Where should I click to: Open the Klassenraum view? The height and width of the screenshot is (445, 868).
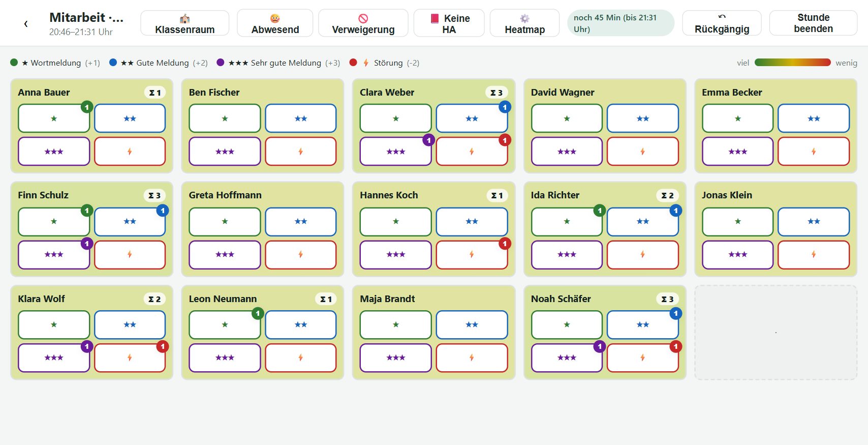pyautogui.click(x=185, y=23)
